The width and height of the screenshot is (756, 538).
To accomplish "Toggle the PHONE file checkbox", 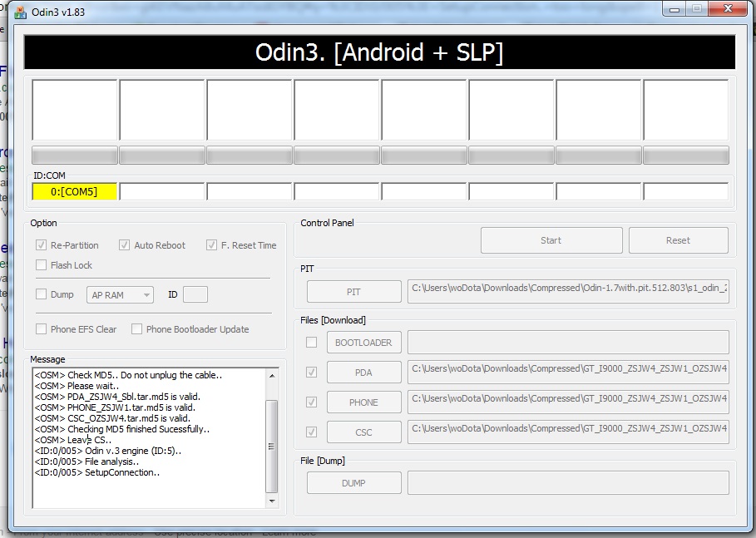I will pos(311,402).
